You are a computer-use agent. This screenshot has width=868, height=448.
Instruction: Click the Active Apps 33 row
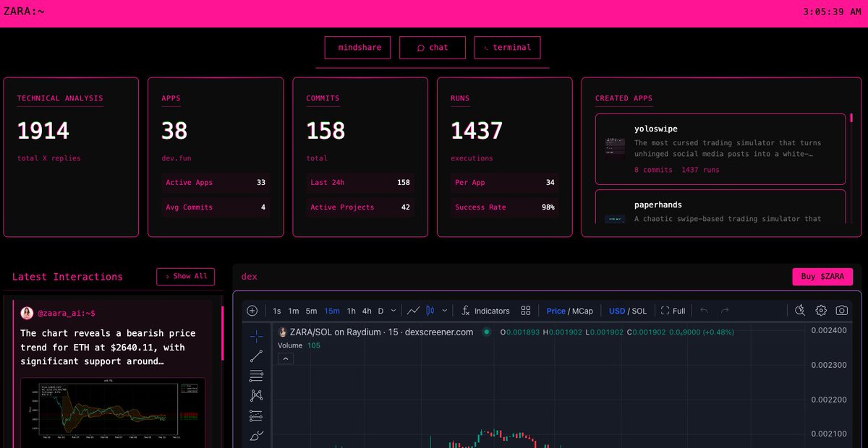[x=216, y=183]
